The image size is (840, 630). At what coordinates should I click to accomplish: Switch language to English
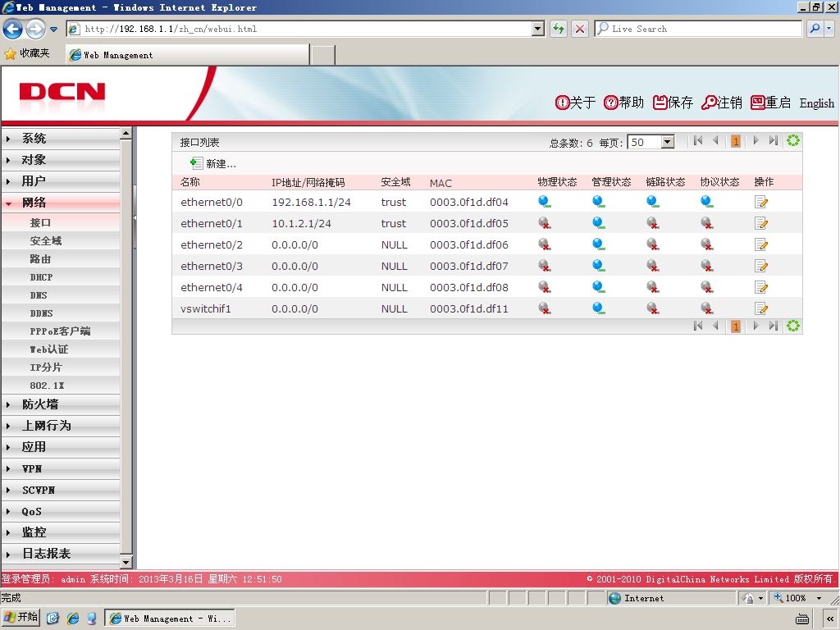point(816,103)
